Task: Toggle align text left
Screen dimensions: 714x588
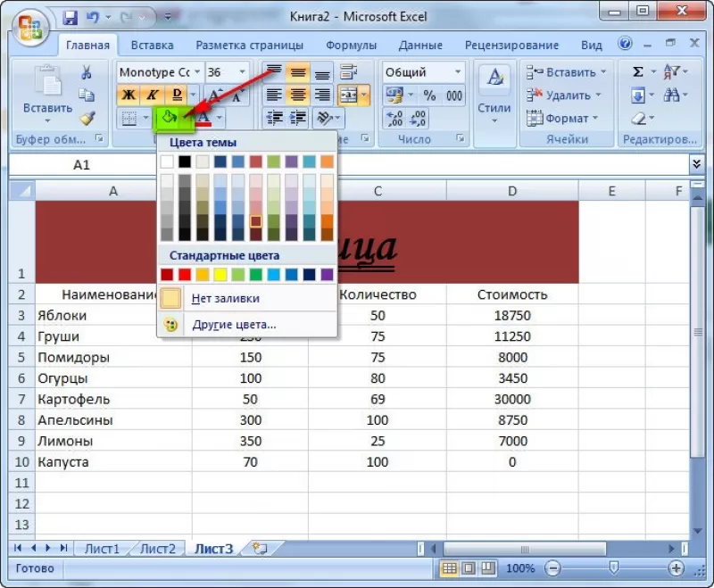Action: pos(274,95)
